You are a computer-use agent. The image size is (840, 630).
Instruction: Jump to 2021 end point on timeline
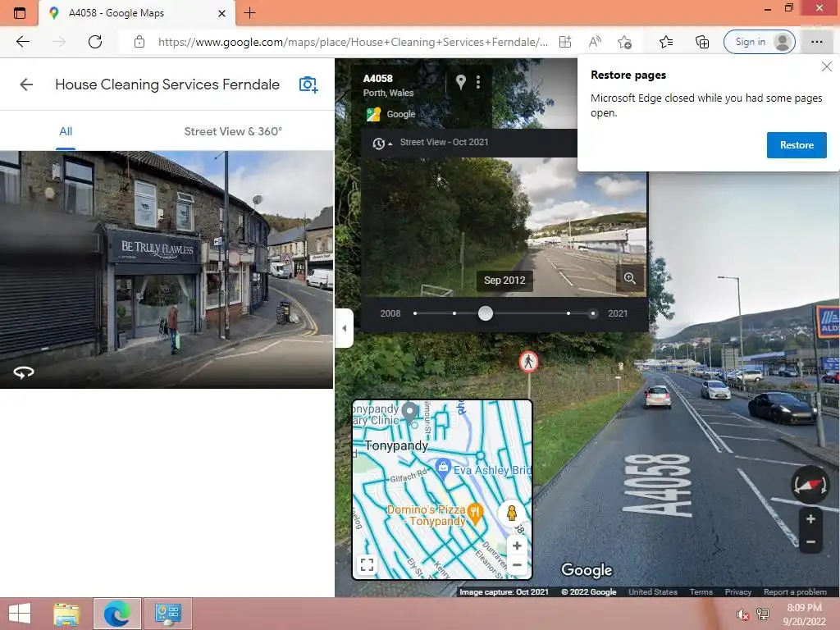tap(592, 313)
